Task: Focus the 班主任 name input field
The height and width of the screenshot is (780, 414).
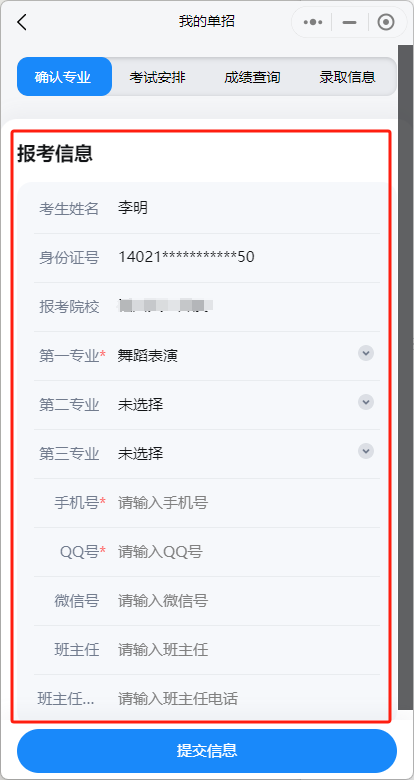Action: [x=248, y=650]
